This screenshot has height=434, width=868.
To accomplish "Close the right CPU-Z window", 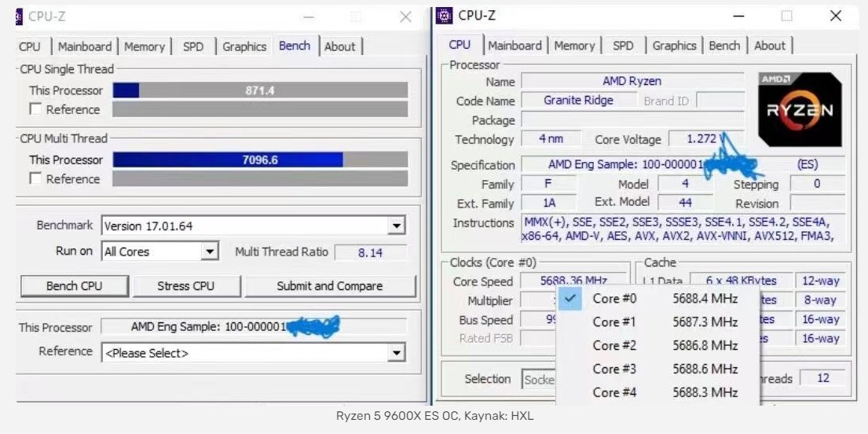I will pos(836,16).
